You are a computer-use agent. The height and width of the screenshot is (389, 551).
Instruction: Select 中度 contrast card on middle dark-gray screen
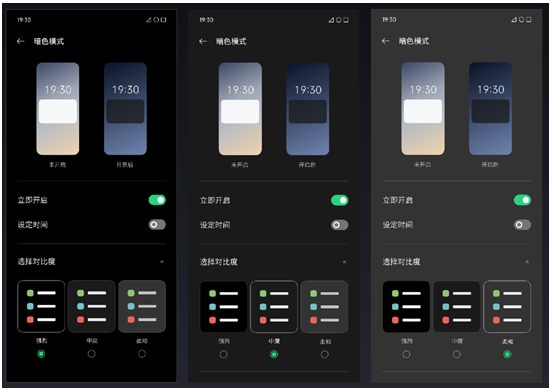tap(274, 306)
